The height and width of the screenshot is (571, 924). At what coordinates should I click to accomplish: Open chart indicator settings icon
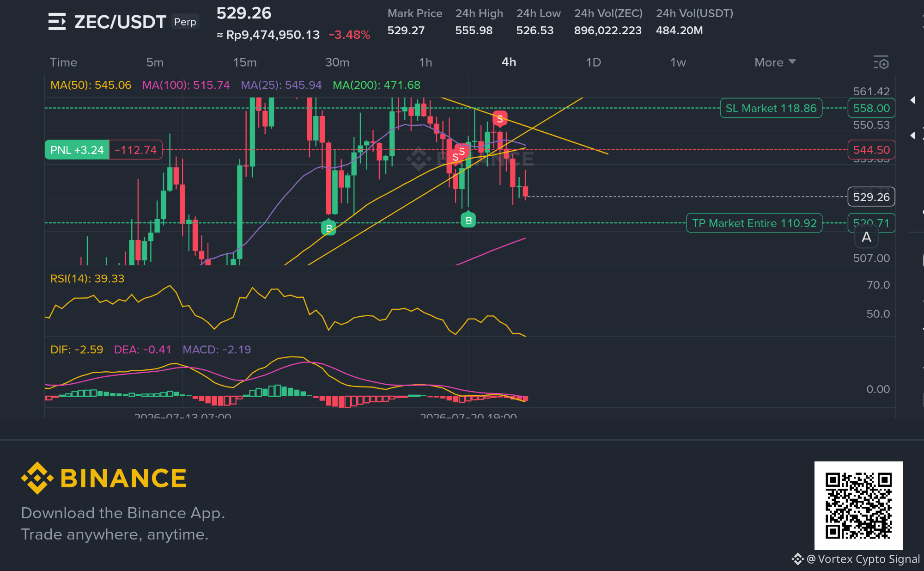(x=881, y=62)
